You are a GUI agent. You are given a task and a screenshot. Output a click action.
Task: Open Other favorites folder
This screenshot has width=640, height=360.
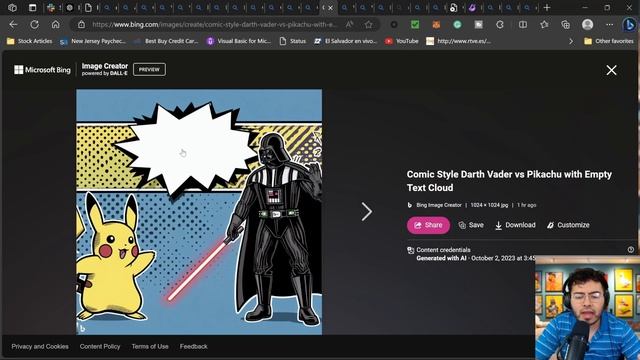click(609, 41)
